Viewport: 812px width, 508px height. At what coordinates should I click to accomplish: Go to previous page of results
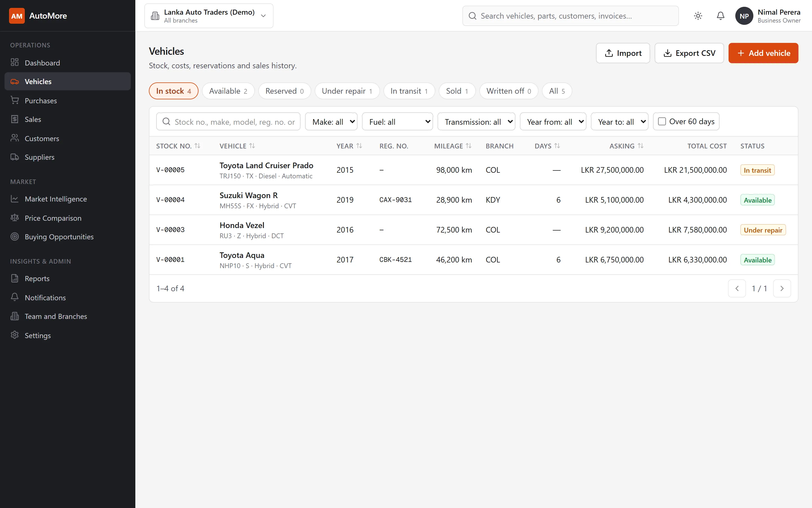point(737,288)
